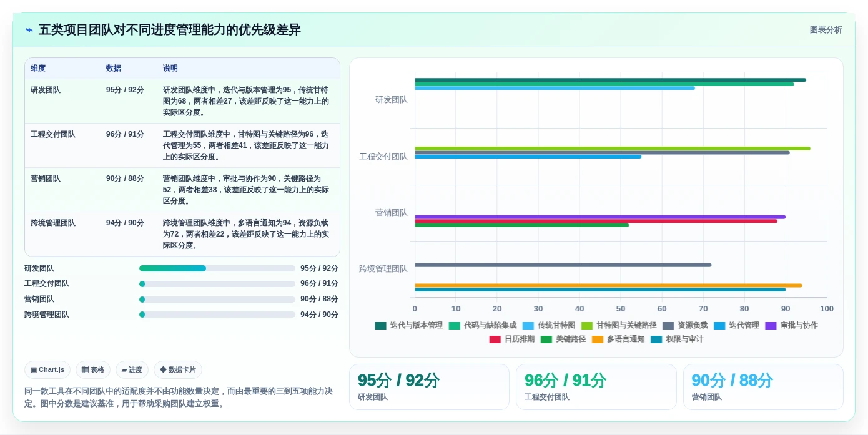Click the orange 多语言通知 chart bar

(x=608, y=285)
